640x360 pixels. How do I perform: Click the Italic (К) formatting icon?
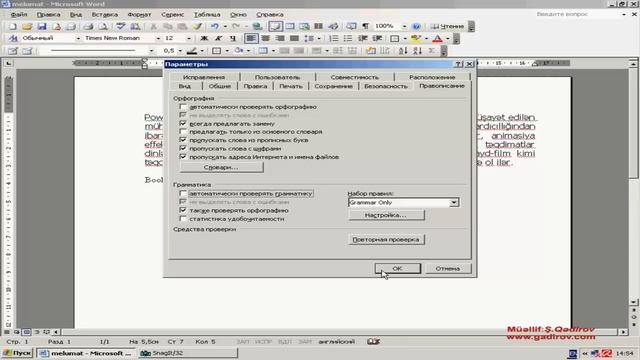point(218,38)
